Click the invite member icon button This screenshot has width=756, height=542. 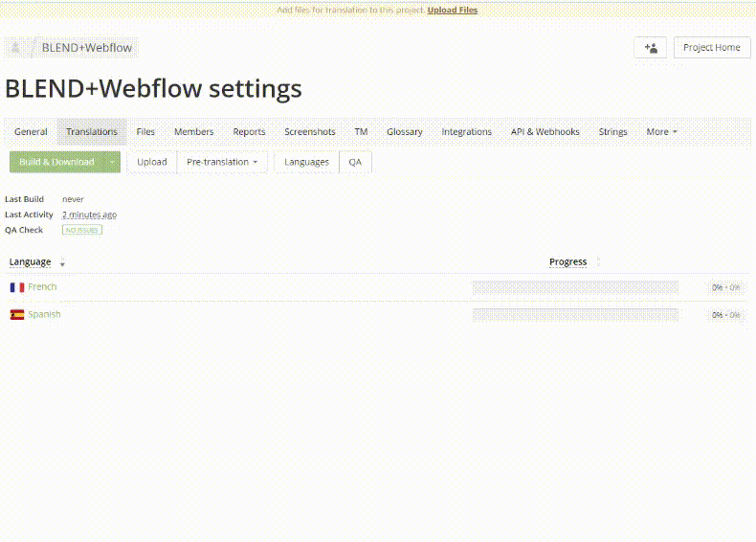651,48
